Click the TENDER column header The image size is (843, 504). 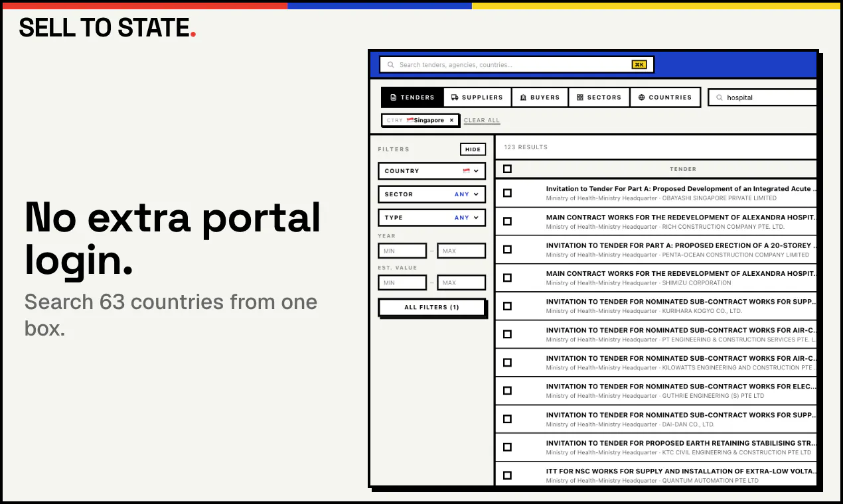coord(683,169)
